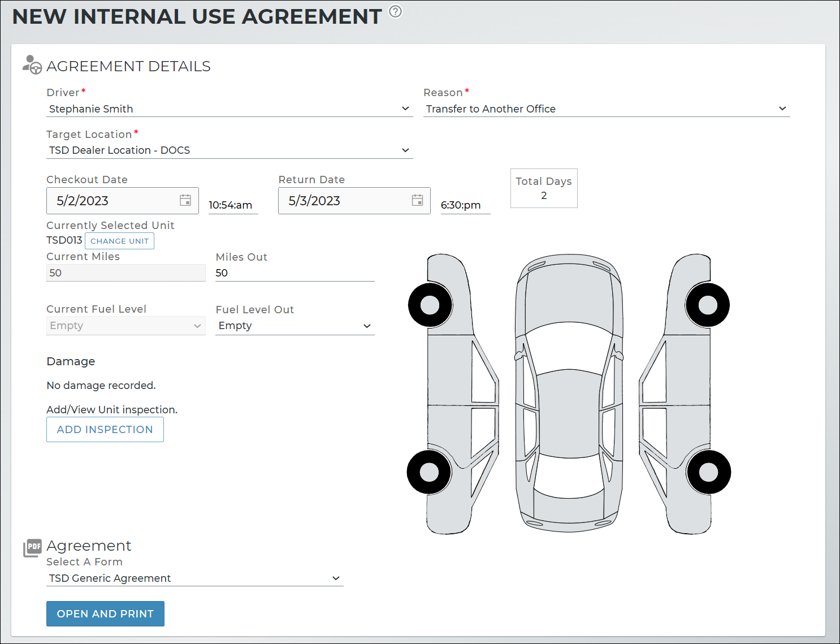Click the 'Add/View Unit inspection.' text

click(x=112, y=410)
